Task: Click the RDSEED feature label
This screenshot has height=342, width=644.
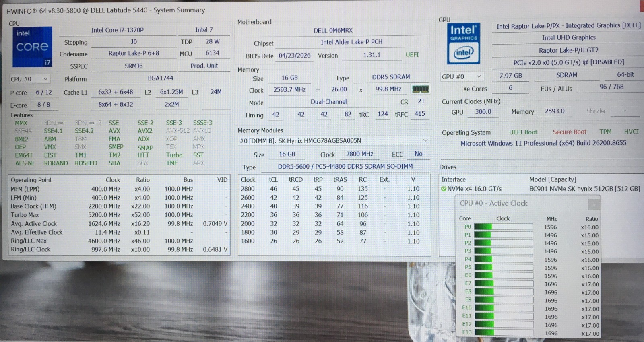Action: click(86, 163)
